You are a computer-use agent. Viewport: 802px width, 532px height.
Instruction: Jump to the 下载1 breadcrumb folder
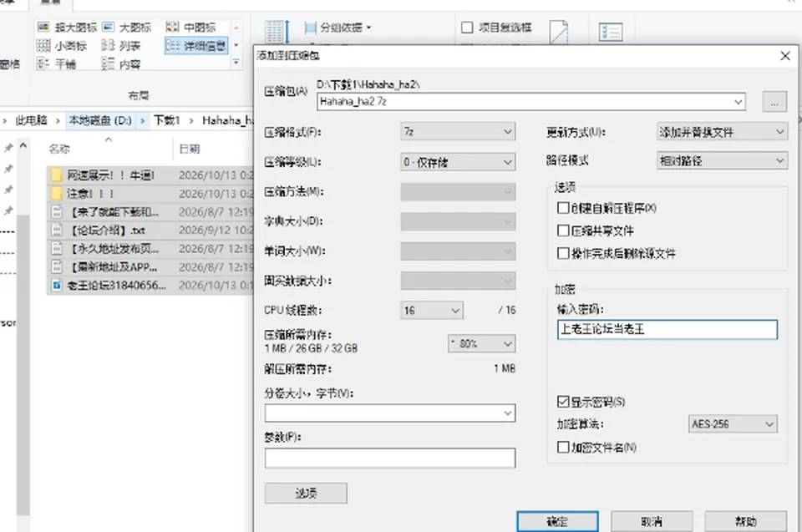[167, 120]
